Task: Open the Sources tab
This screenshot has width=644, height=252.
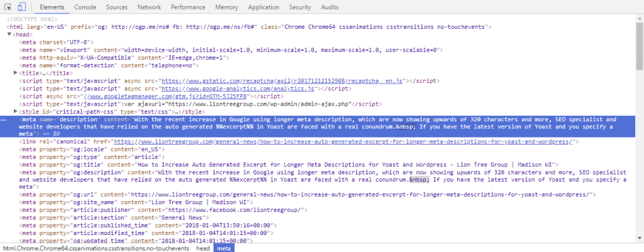Action: (116, 7)
